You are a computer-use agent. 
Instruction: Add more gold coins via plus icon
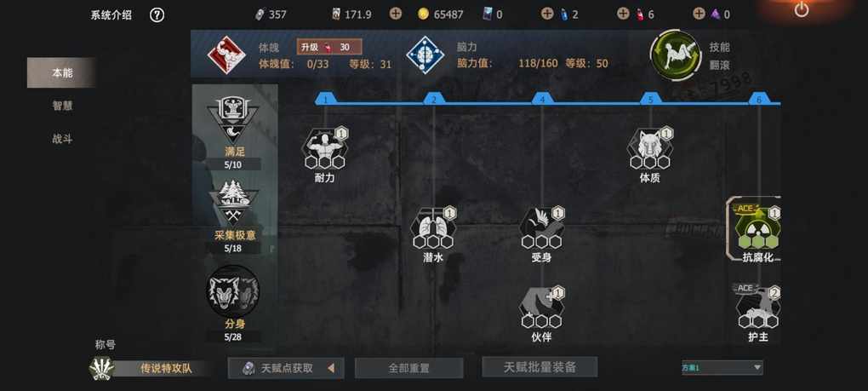395,14
